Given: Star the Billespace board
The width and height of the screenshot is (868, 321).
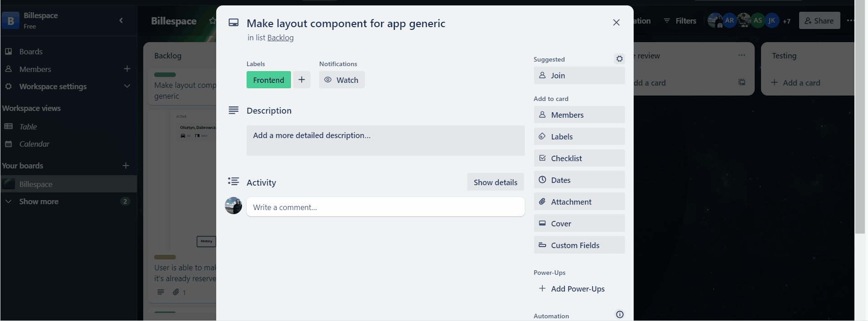Looking at the screenshot, I should pyautogui.click(x=212, y=21).
